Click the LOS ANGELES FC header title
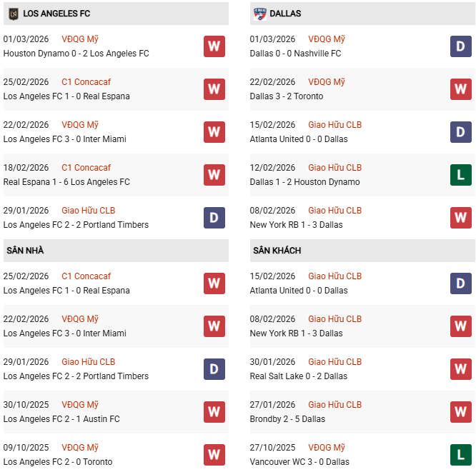The image size is (476, 472). [x=56, y=14]
